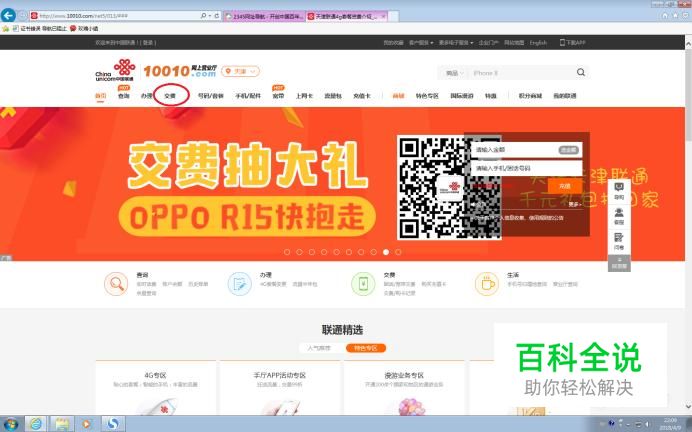Open the 国际漫游 navigation item
Viewport: 692px width, 432px height.
coord(462,96)
